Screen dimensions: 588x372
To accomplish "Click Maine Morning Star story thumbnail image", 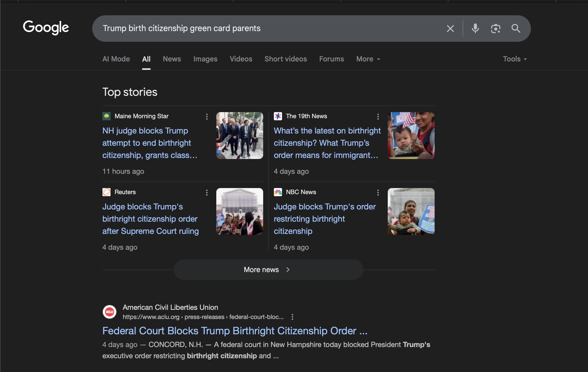I will [x=240, y=136].
